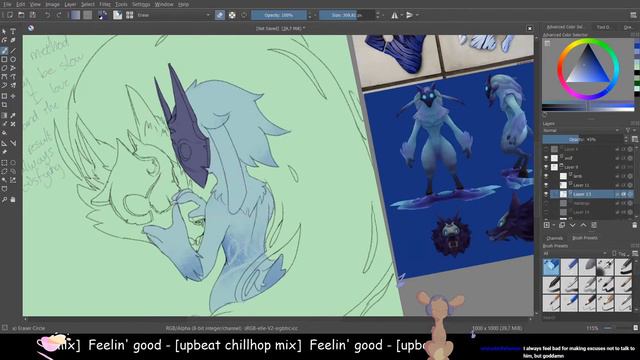
Task: Adjust the brush Opacity 100% slider
Action: click(x=279, y=15)
